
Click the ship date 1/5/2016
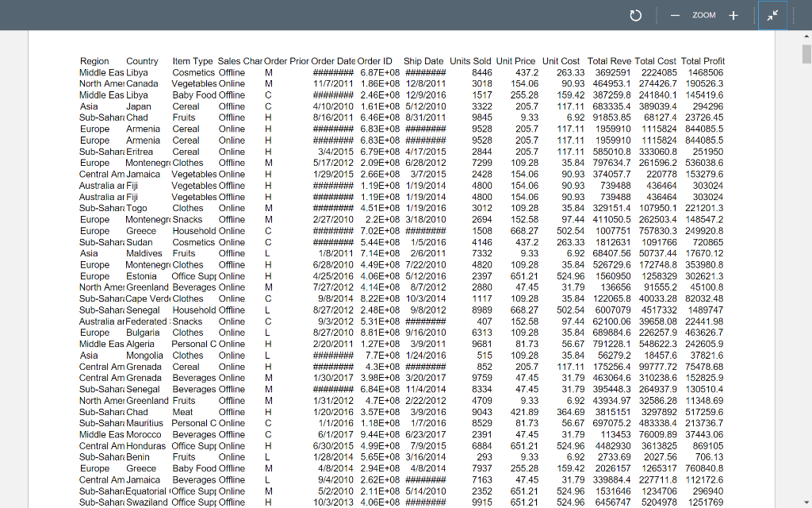tap(428, 242)
